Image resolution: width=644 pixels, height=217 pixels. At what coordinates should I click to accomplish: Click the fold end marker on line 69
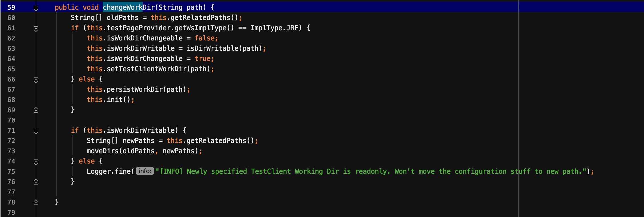coord(36,110)
